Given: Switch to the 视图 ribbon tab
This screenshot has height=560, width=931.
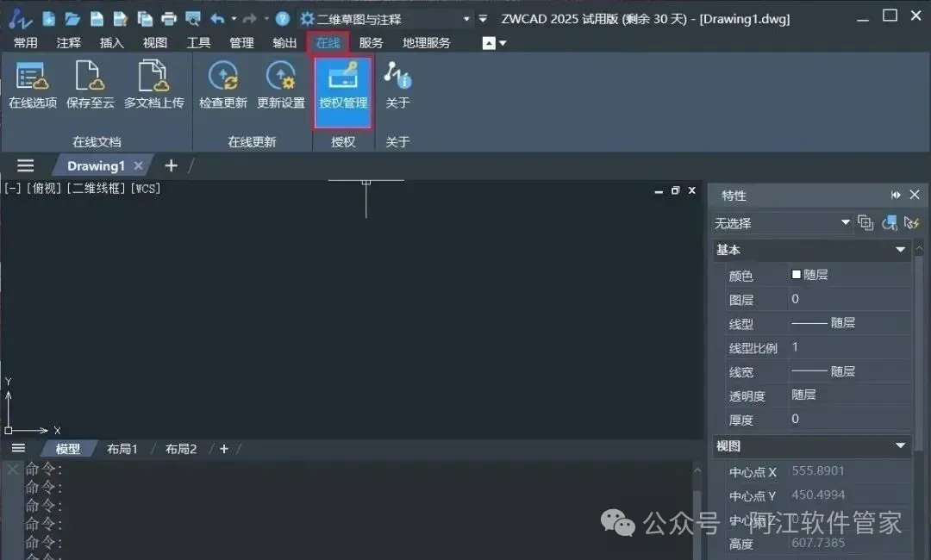Looking at the screenshot, I should click(x=155, y=43).
